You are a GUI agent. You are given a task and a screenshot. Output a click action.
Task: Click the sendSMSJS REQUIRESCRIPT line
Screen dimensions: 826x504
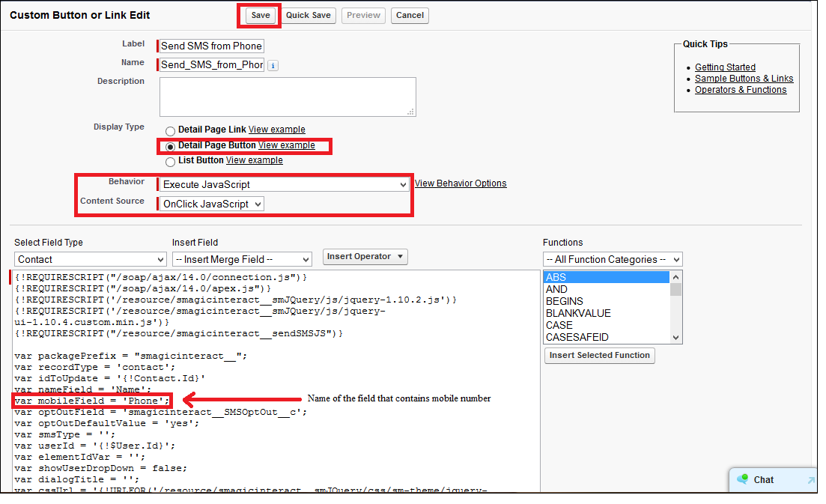point(178,333)
